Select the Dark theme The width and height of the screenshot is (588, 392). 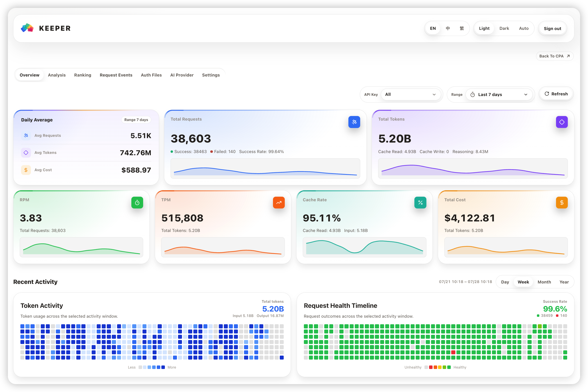[504, 28]
